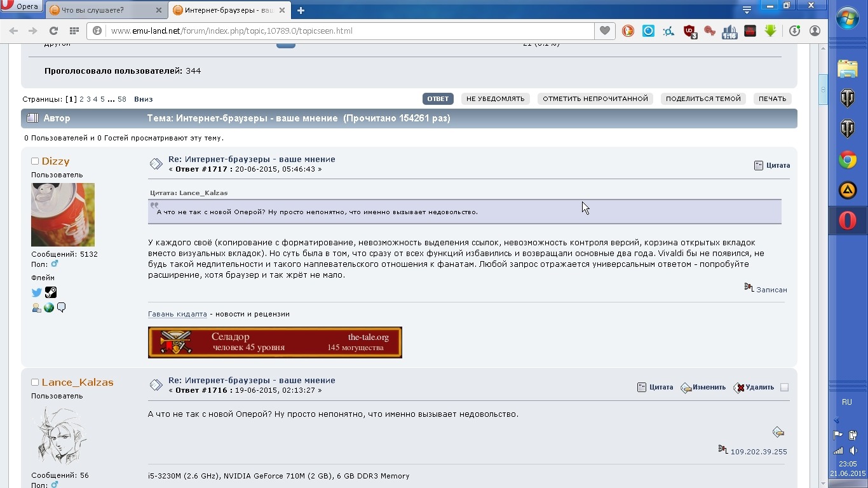868x488 pixels.
Task: Open reply #1716 title link
Action: [252, 380]
